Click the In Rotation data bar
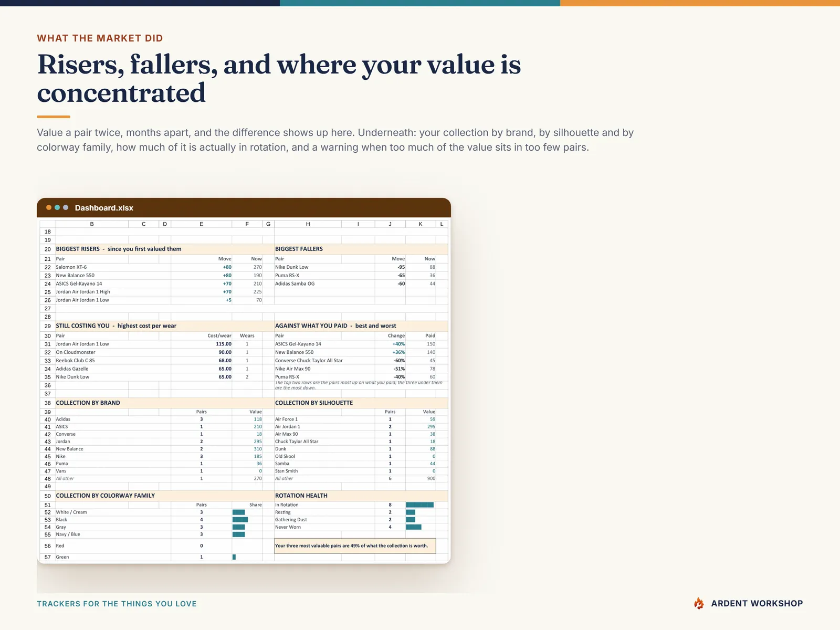Viewport: 840px width, 630px height. coord(420,505)
